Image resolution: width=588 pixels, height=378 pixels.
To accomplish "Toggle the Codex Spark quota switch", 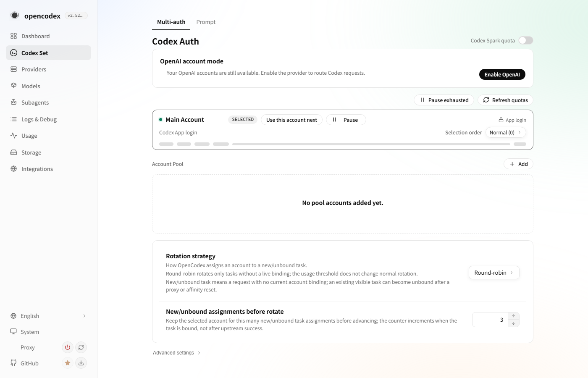I will tap(526, 40).
